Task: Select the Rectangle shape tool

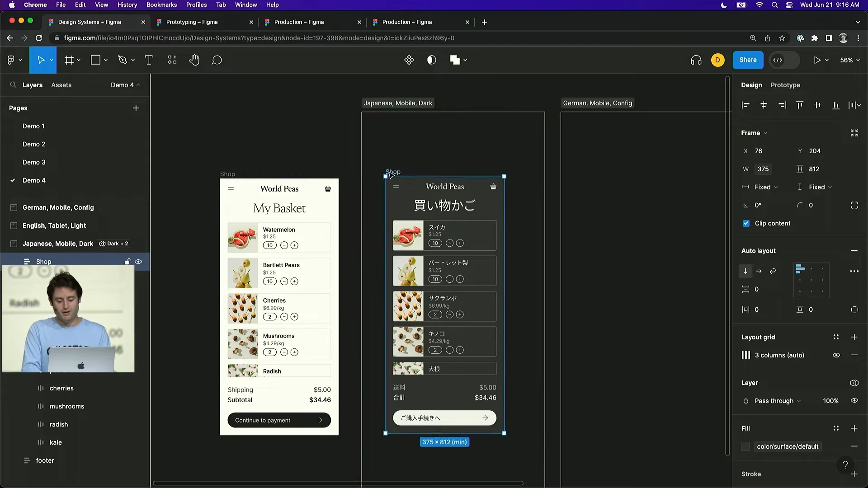Action: tap(95, 60)
